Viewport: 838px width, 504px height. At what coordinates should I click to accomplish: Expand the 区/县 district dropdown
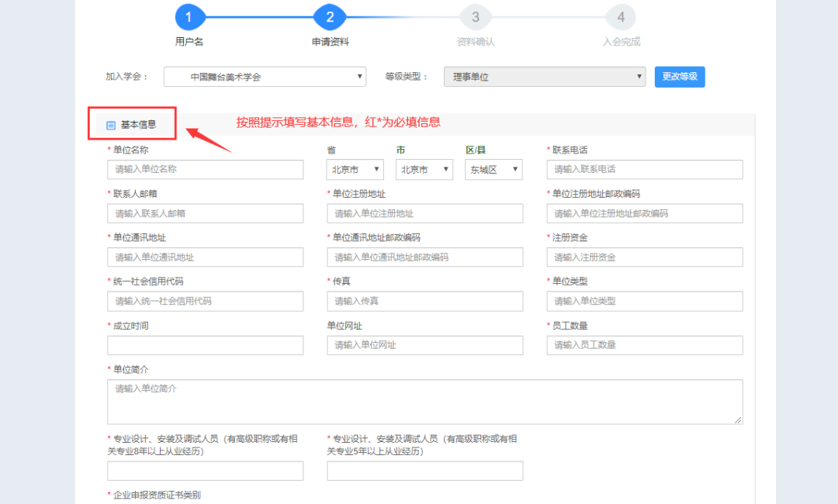(493, 170)
